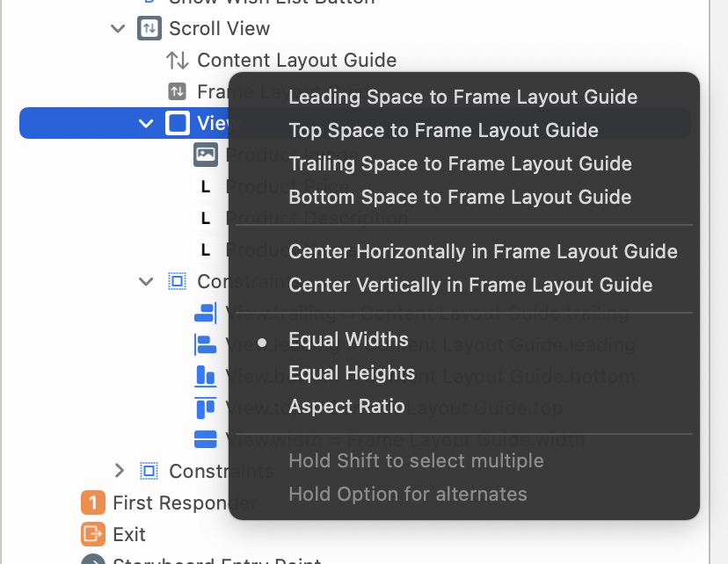Screen dimensions: 728x564
Task: Select Bottom Space to Frame Layout Guide
Action: pos(460,197)
